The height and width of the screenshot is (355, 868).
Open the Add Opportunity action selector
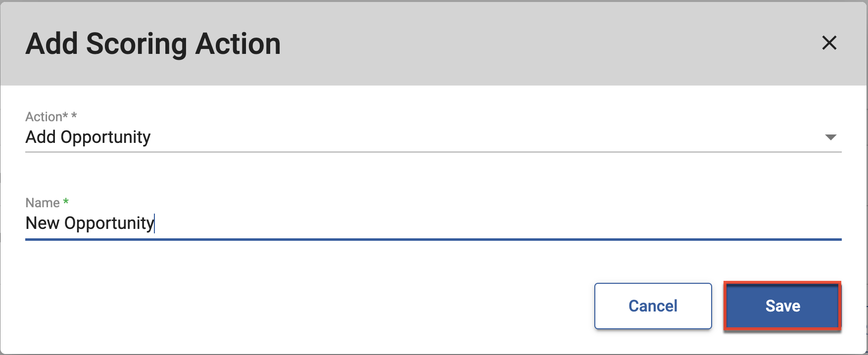tap(433, 137)
